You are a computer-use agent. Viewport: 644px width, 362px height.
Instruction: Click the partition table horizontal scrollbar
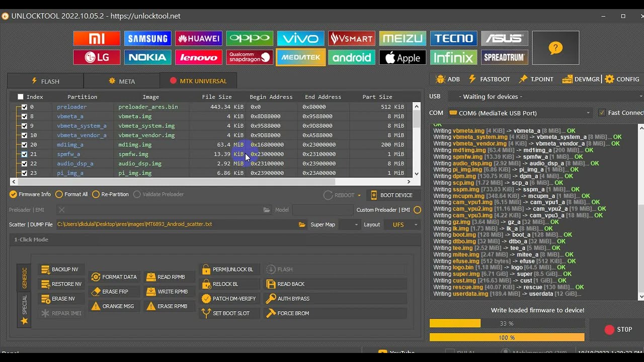(x=211, y=182)
